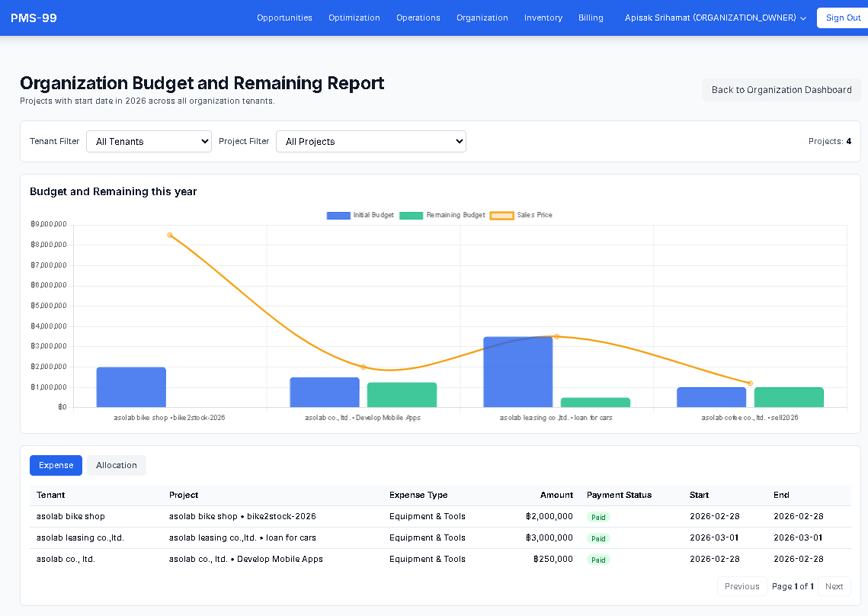Navigate to the Inventory section
This screenshot has width=868, height=616.
click(x=543, y=17)
